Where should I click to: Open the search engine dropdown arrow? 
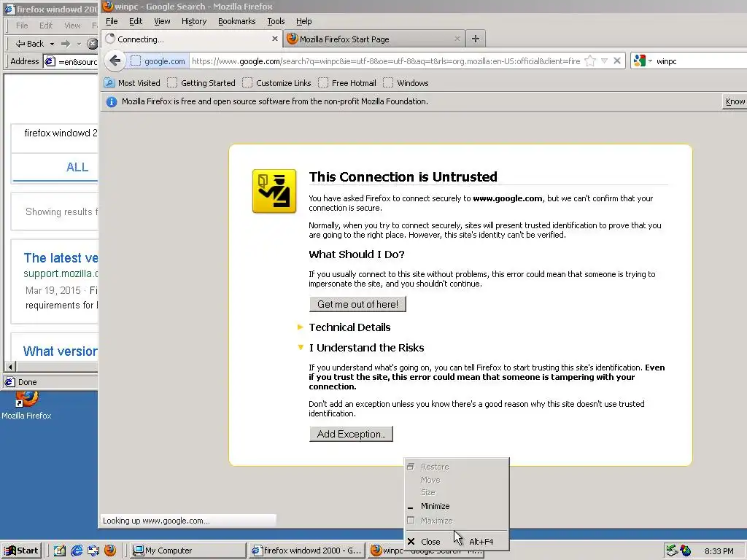650,61
